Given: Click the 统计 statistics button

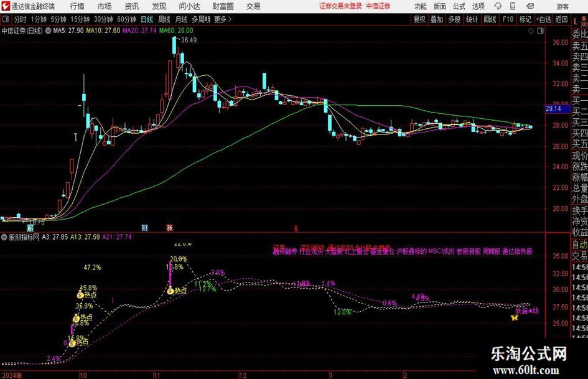Looking at the screenshot, I should 472,19.
